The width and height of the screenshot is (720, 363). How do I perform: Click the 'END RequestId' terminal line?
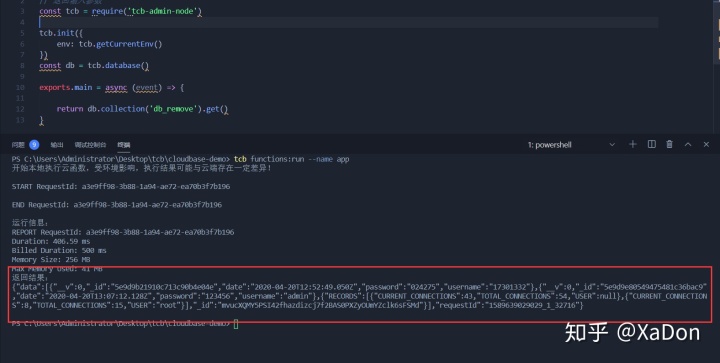click(117, 205)
